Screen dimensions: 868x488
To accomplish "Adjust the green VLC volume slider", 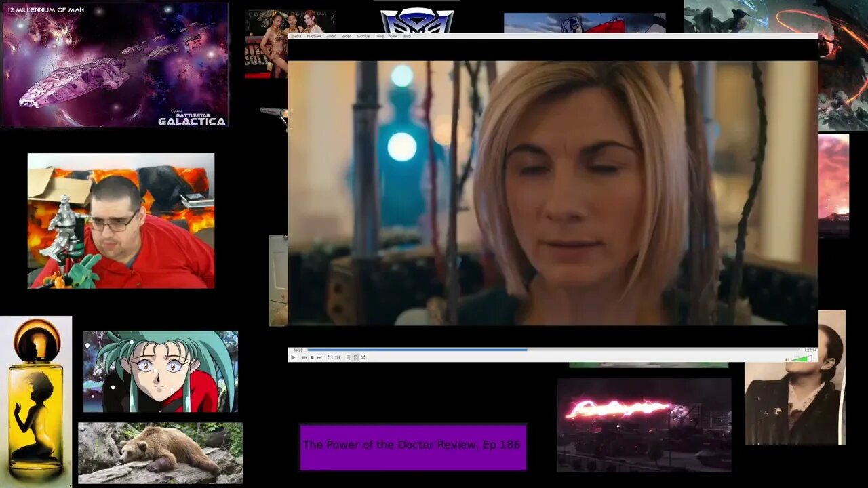I will 802,358.
